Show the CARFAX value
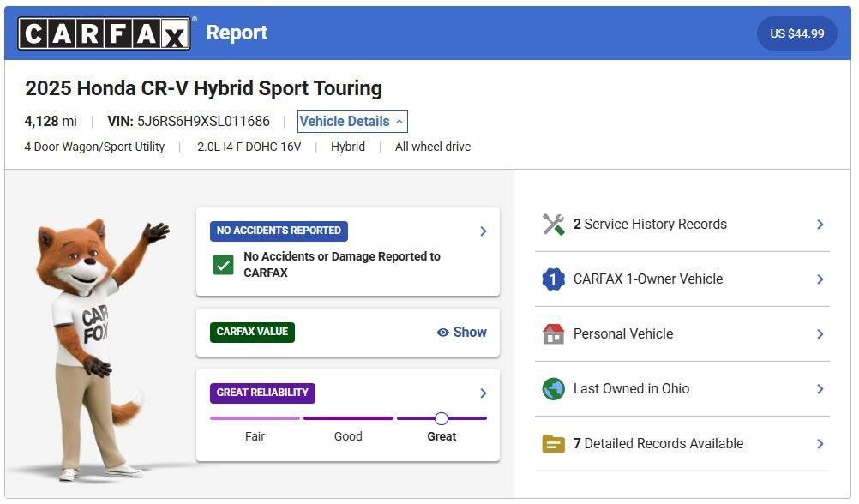The image size is (859, 504). point(462,332)
